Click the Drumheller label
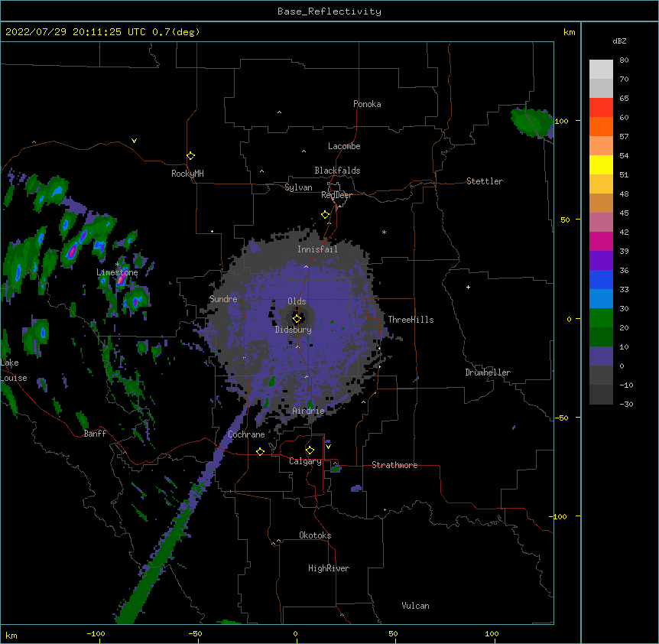 pyautogui.click(x=488, y=372)
